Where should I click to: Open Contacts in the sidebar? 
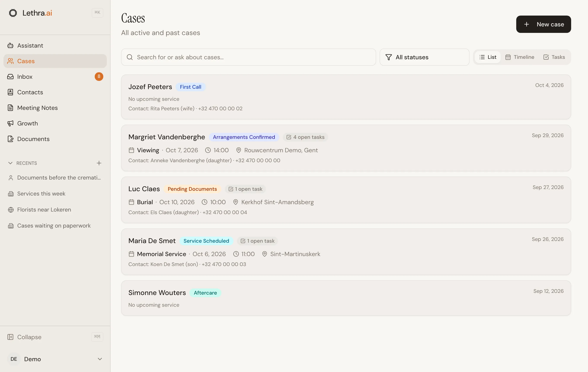[x=55, y=92]
